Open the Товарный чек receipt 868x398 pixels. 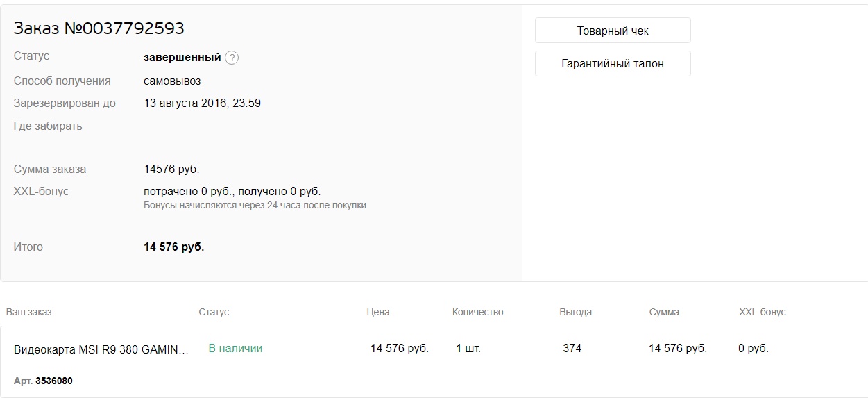pos(613,31)
